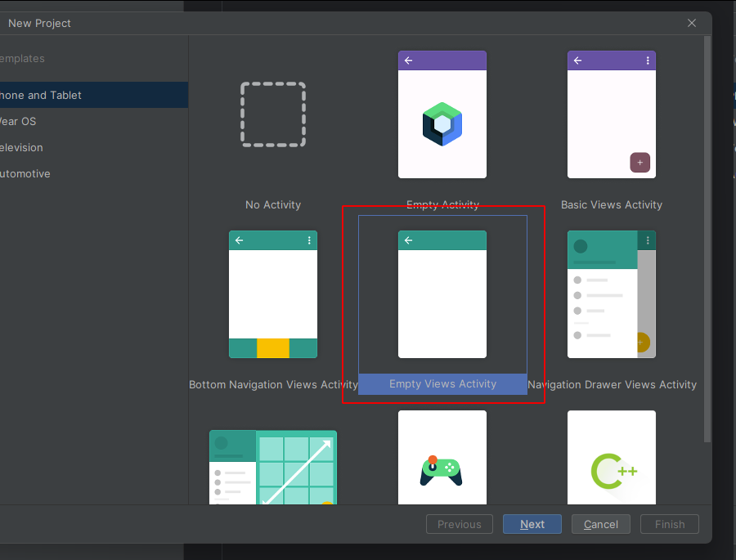This screenshot has height=560, width=736.
Task: Click the Next button
Action: click(x=532, y=524)
